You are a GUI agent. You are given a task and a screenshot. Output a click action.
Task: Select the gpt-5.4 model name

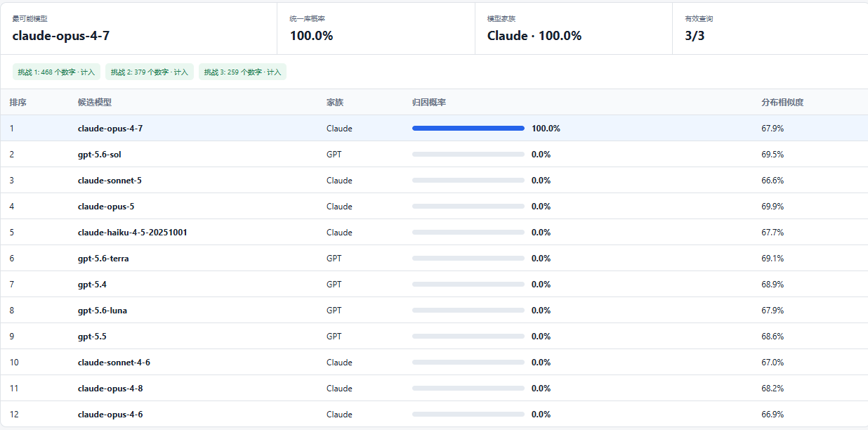(x=92, y=285)
